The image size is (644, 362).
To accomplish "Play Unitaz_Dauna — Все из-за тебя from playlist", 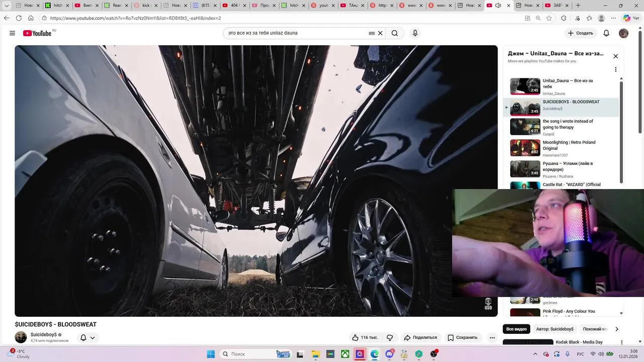I will tap(561, 86).
